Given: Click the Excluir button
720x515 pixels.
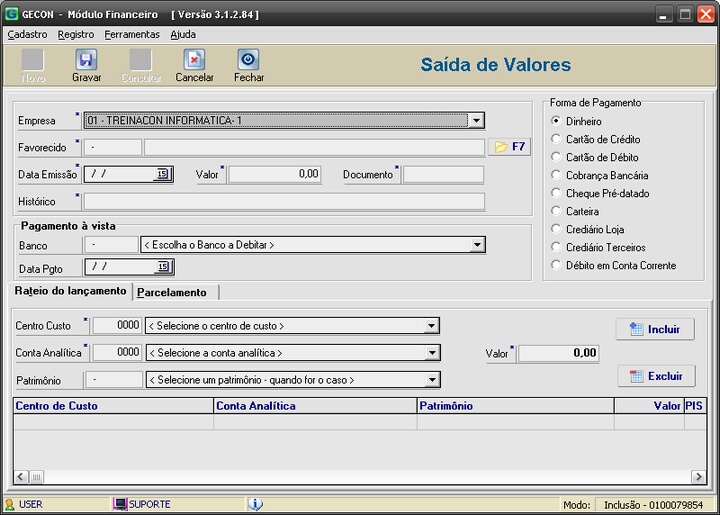Looking at the screenshot, I should [x=656, y=376].
